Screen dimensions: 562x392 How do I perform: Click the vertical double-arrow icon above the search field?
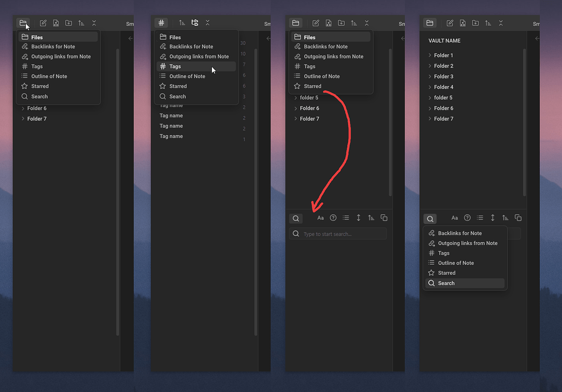(x=358, y=218)
